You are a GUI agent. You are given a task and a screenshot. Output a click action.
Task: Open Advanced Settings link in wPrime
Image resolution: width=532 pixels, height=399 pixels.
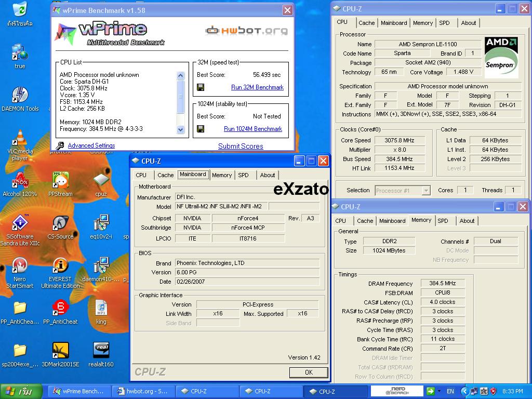(x=91, y=145)
